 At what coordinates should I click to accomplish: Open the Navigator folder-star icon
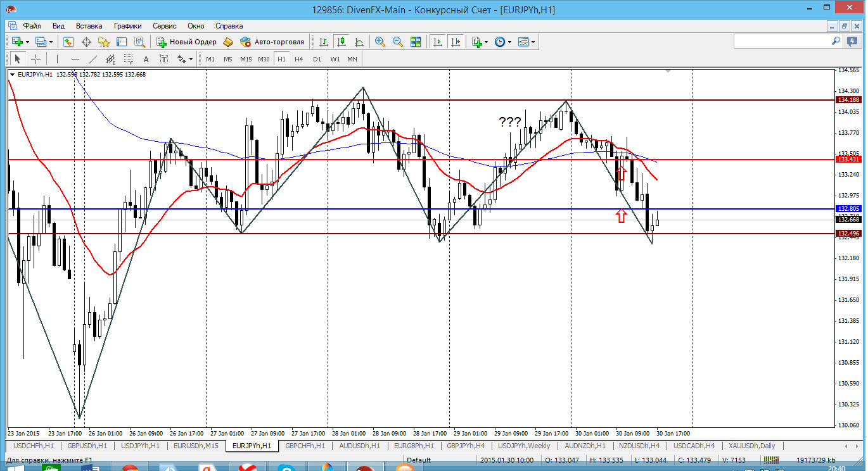tap(104, 42)
